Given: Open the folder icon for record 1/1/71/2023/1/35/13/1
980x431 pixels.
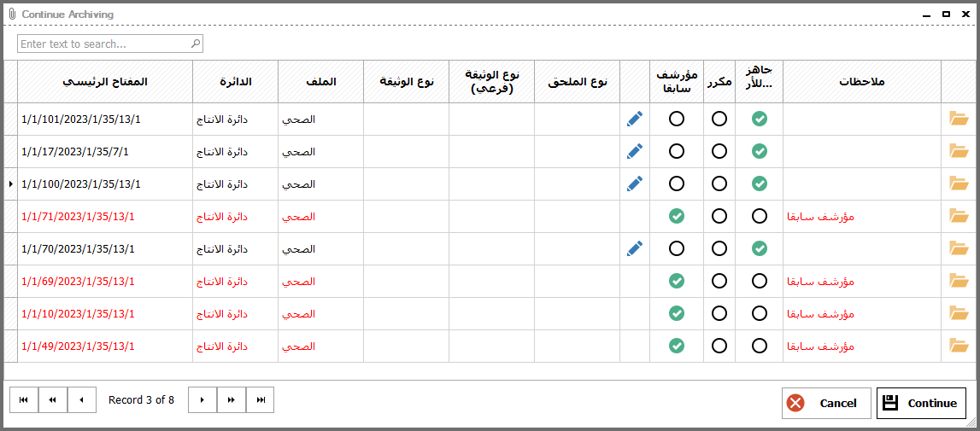Looking at the screenshot, I should 958,216.
